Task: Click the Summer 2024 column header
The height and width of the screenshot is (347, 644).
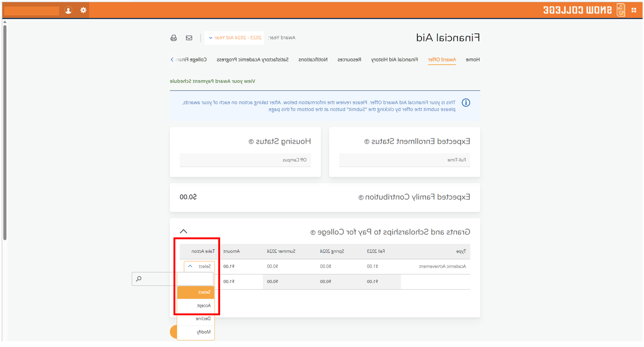Action: (281, 251)
